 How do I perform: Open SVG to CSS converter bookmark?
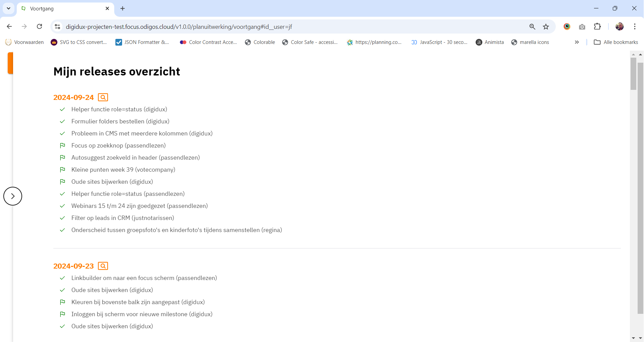(x=79, y=42)
